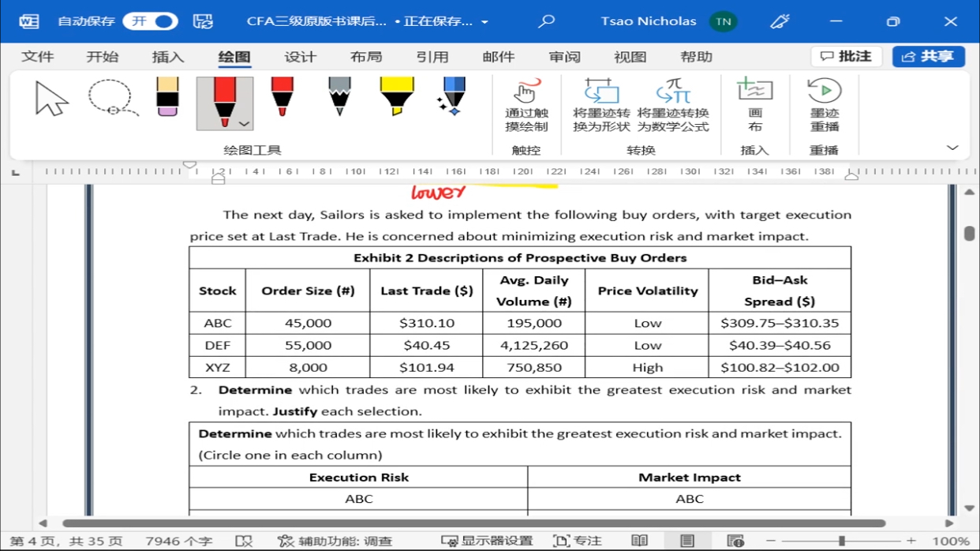Screen dimensions: 980x551
Task: Toggle Draw with Touch mode
Action: 526,105
